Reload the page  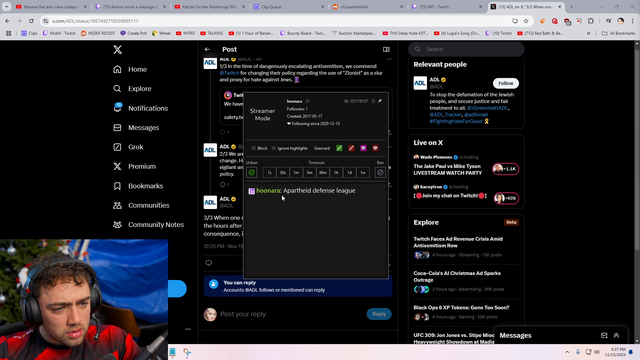31,21
